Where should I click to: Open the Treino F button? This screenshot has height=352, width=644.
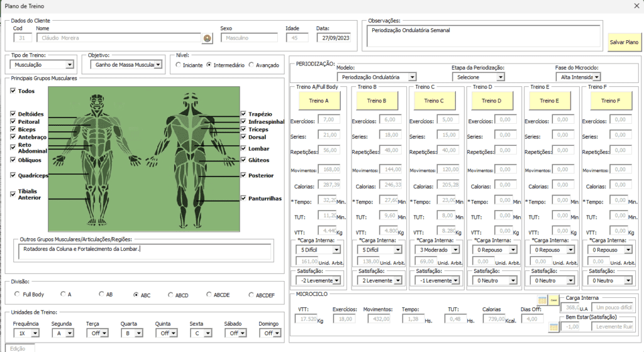[x=611, y=101]
